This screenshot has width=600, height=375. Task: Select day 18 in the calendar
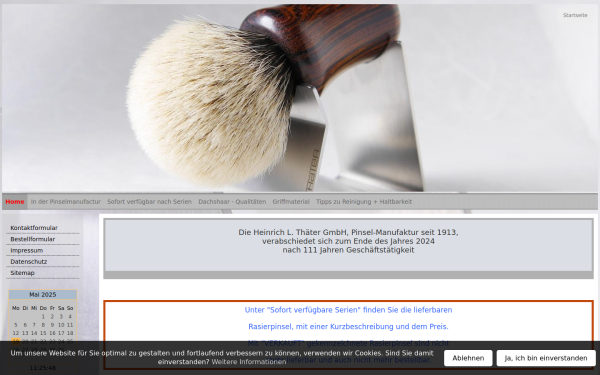(x=70, y=333)
